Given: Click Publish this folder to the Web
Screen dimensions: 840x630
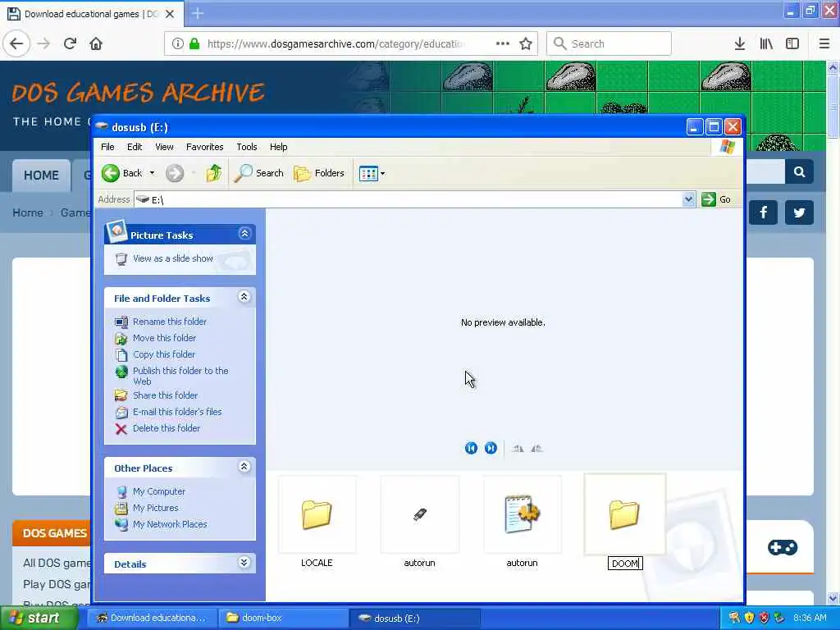Looking at the screenshot, I should click(180, 376).
